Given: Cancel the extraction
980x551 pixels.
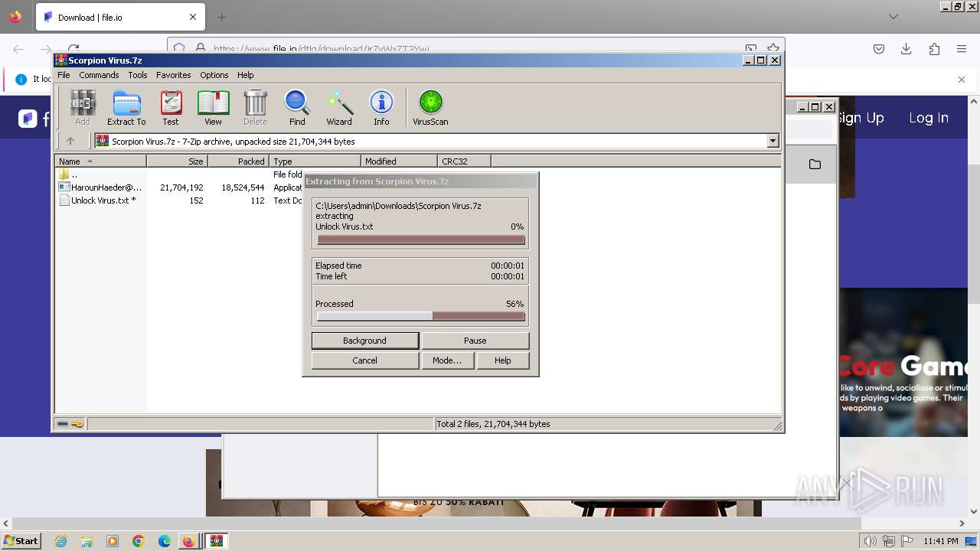Looking at the screenshot, I should [x=364, y=360].
